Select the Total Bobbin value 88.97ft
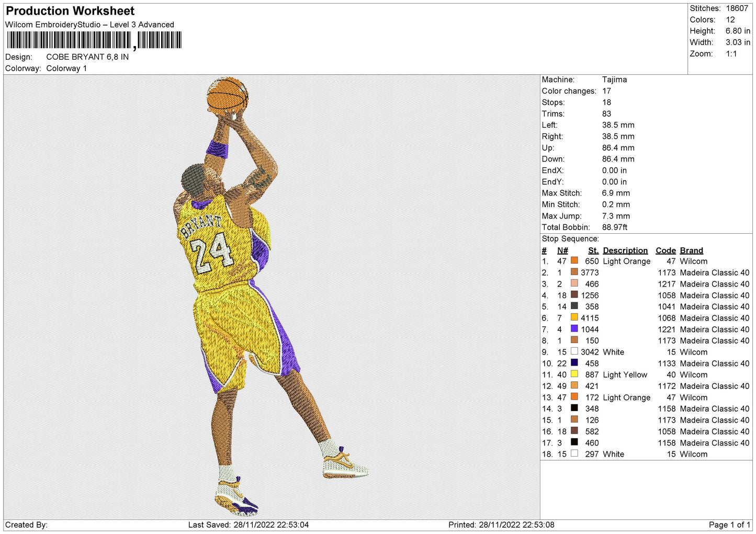 (615, 227)
